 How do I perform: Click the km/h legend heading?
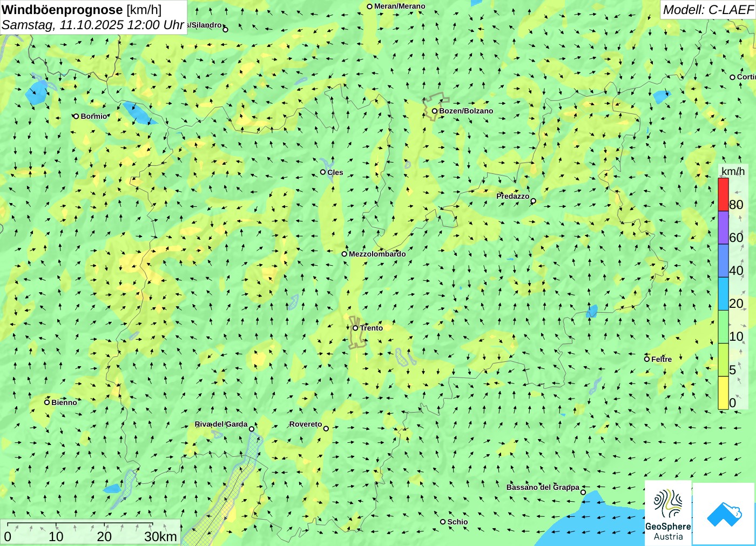point(733,171)
